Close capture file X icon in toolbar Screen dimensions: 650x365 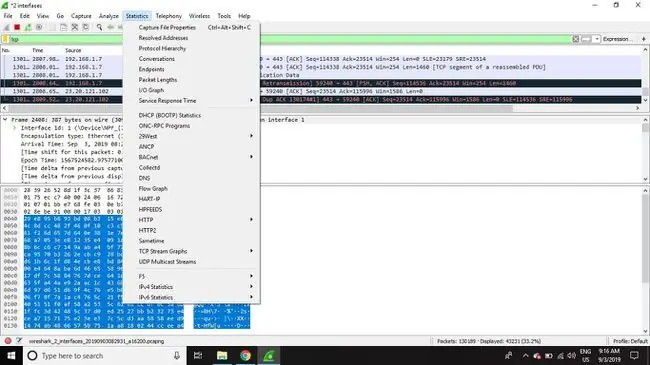point(75,27)
